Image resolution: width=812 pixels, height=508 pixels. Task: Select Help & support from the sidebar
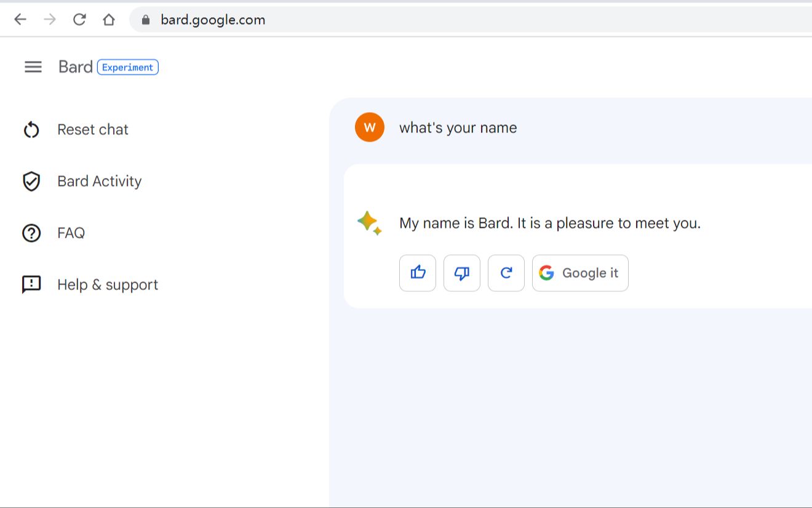[x=108, y=284]
